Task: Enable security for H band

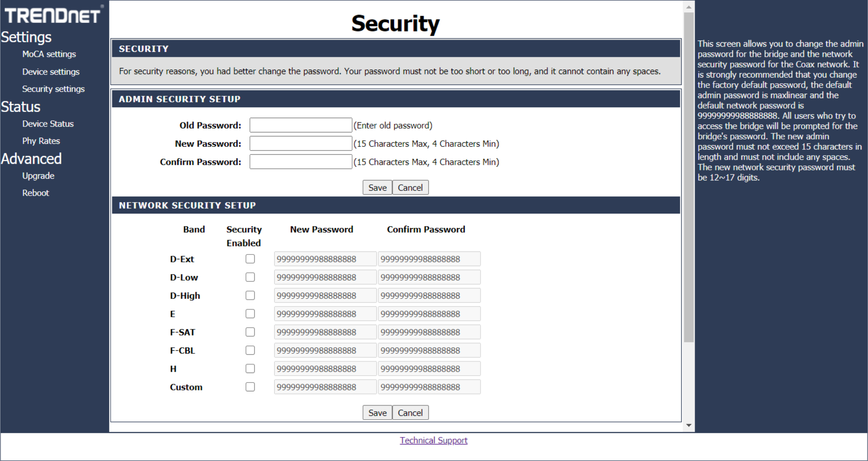Action: click(250, 369)
